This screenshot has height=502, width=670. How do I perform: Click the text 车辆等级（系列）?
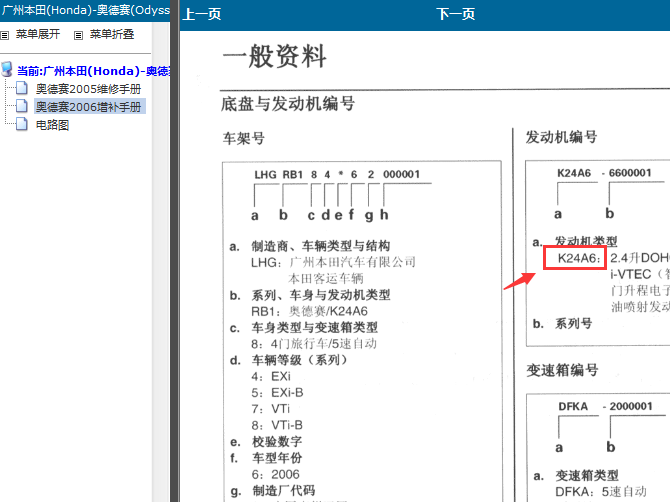301,360
